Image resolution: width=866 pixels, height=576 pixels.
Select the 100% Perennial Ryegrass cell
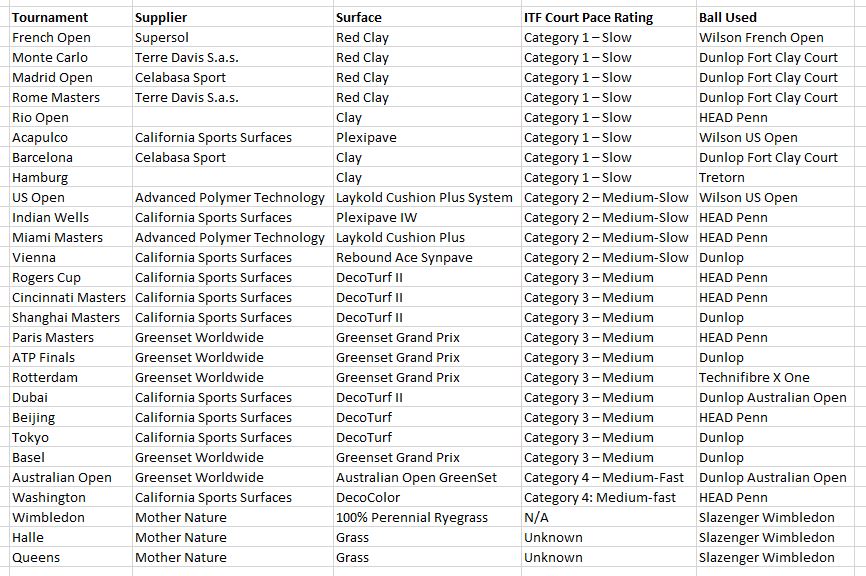427,517
